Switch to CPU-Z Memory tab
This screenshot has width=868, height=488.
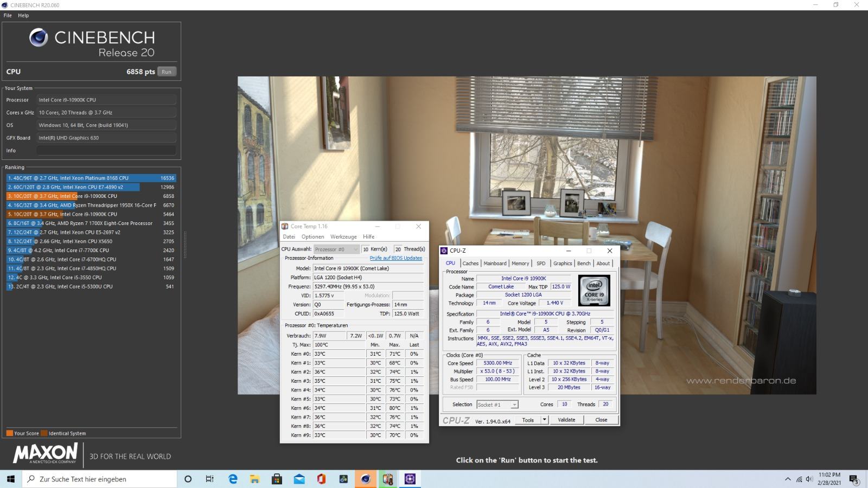point(520,264)
